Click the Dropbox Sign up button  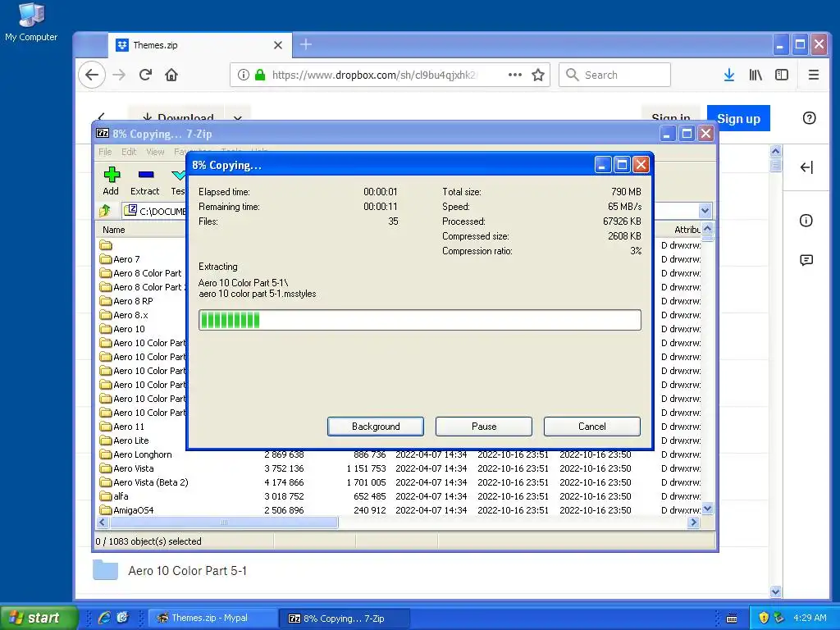click(738, 118)
